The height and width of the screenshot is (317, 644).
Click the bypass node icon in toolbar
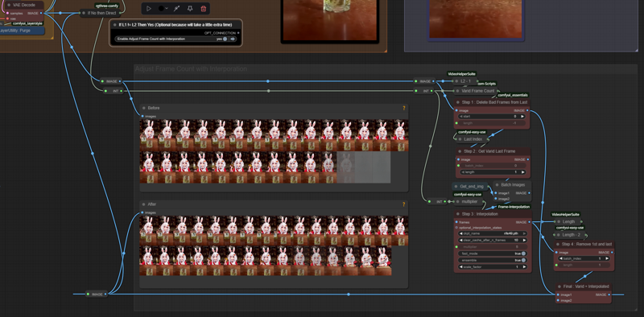176,8
